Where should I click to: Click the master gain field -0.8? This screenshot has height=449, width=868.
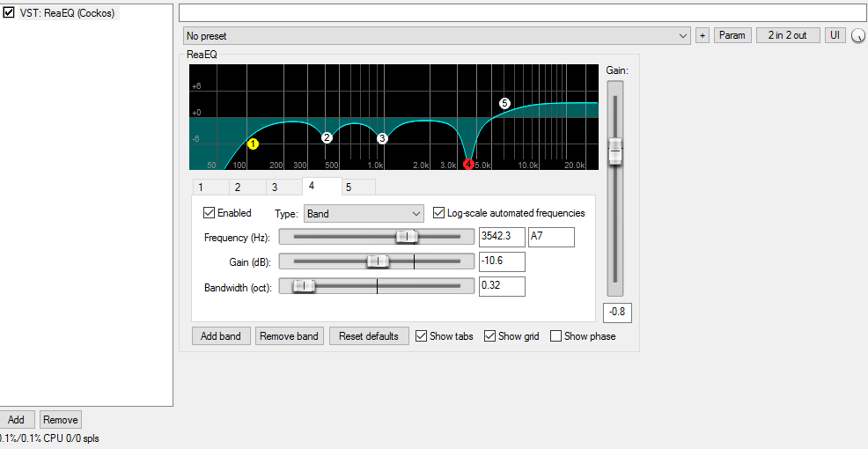(x=617, y=313)
